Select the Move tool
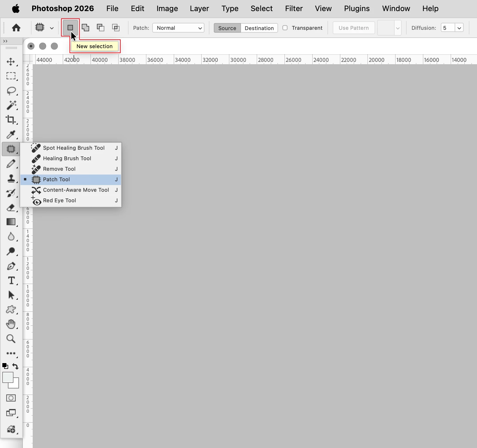477x448 pixels. [x=11, y=62]
